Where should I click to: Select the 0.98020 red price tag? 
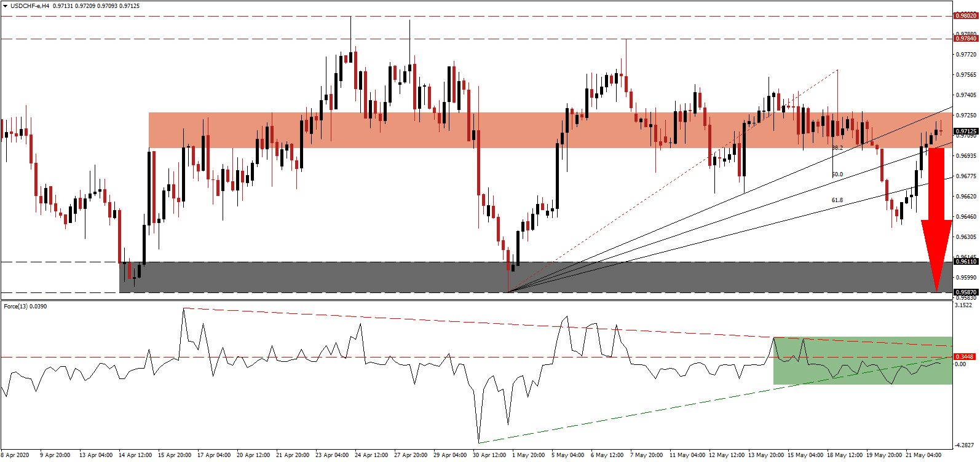click(965, 16)
